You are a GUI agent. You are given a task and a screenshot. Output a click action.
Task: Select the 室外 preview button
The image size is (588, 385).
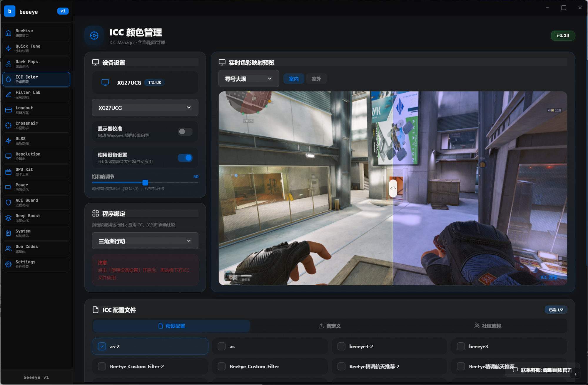coord(316,79)
